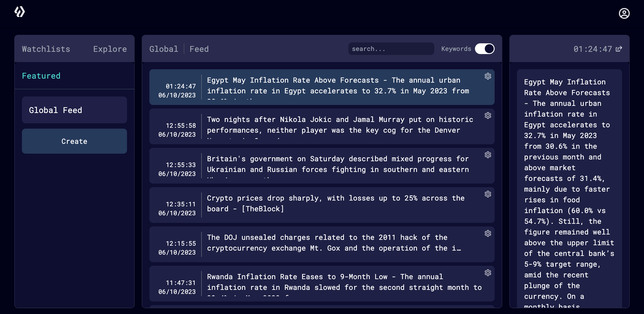Click the Keywords label

click(456, 49)
